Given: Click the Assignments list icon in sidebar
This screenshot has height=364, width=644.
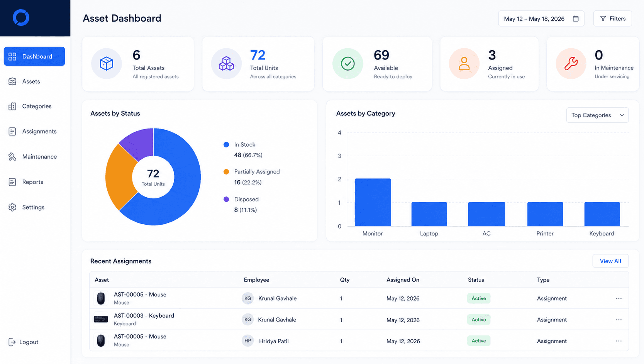Looking at the screenshot, I should tap(12, 132).
